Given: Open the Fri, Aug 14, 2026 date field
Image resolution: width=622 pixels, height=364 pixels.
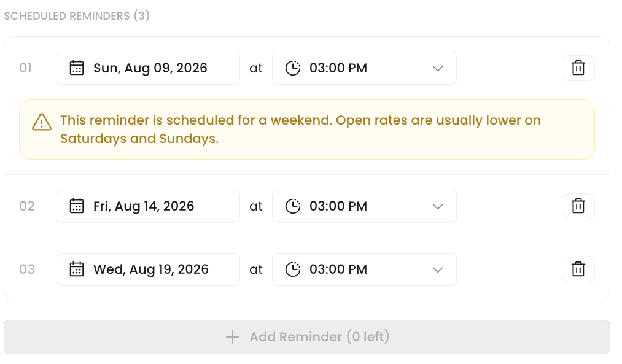Looking at the screenshot, I should [x=148, y=206].
